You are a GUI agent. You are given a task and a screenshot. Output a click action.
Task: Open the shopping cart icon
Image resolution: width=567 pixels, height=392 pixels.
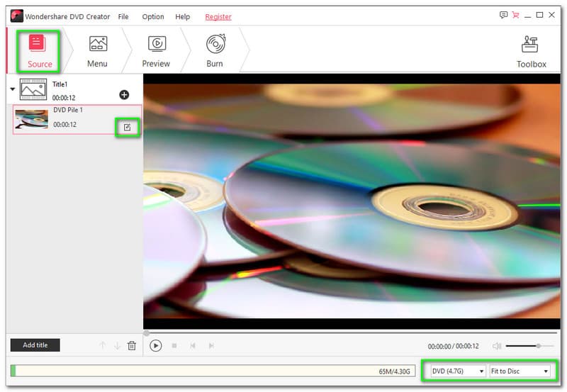click(515, 15)
